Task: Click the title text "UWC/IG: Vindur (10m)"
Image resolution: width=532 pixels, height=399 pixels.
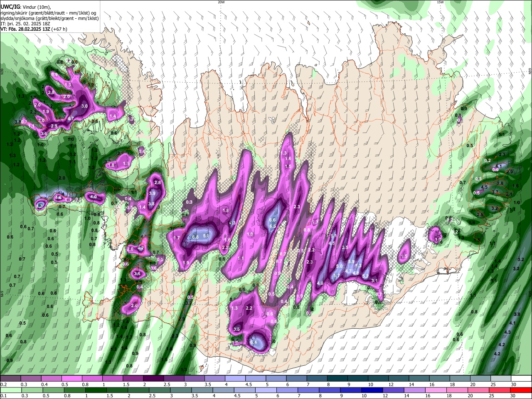Action: pyautogui.click(x=26, y=7)
